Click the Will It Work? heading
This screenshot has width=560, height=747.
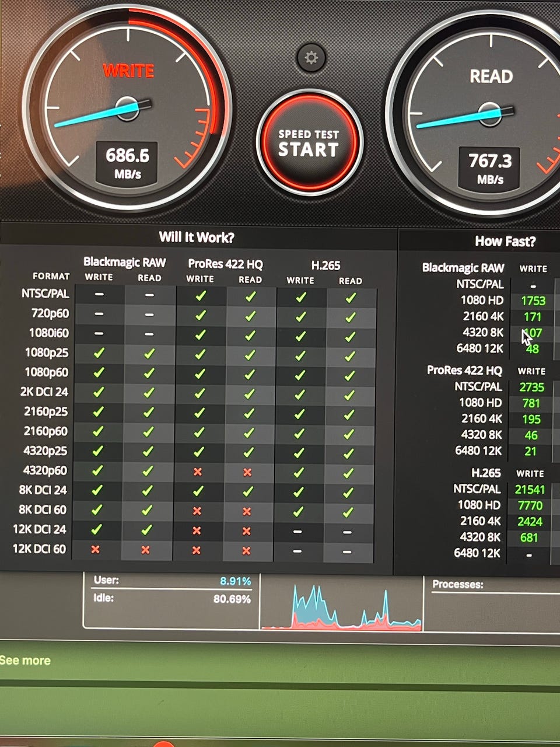197,238
